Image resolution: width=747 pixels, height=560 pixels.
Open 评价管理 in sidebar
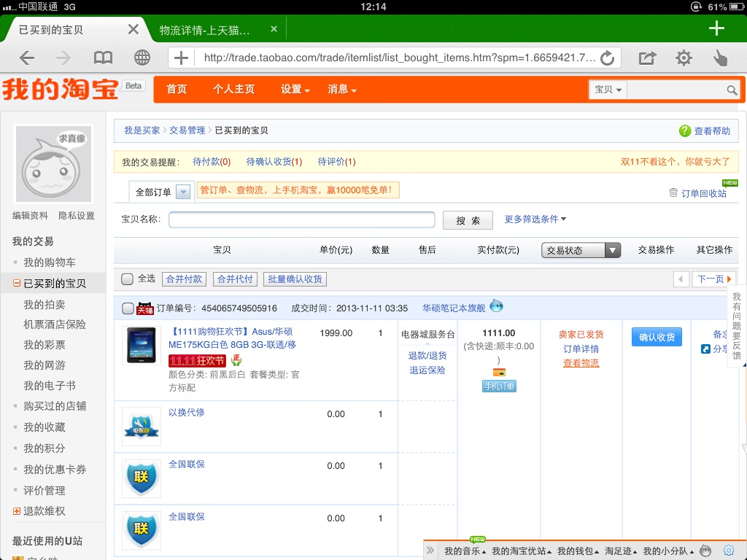pos(44,491)
